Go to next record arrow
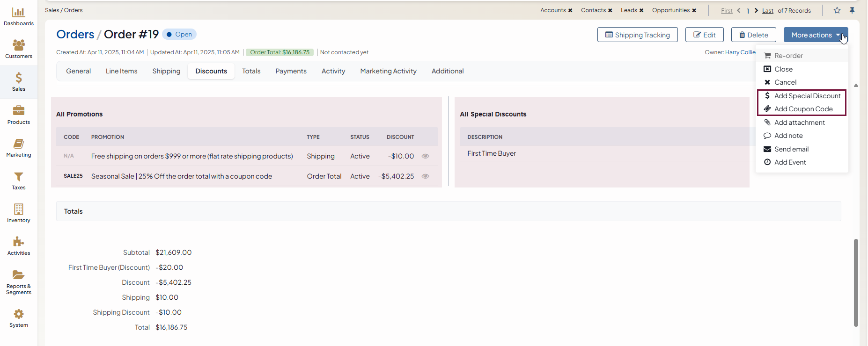 pos(756,10)
